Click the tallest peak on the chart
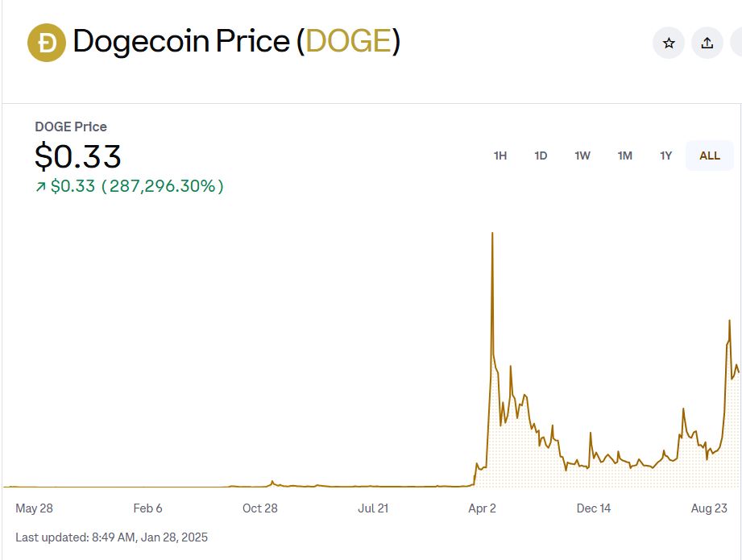This screenshot has height=560, width=742. coord(492,234)
